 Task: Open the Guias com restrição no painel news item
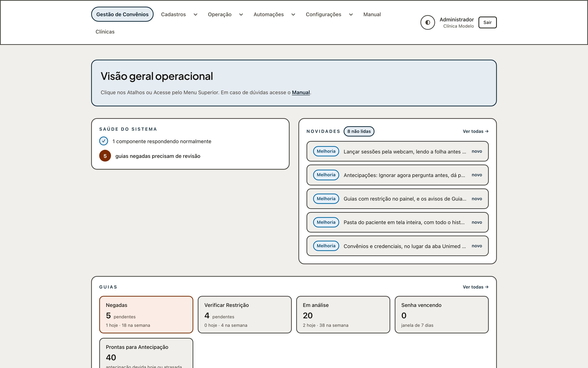(397, 199)
